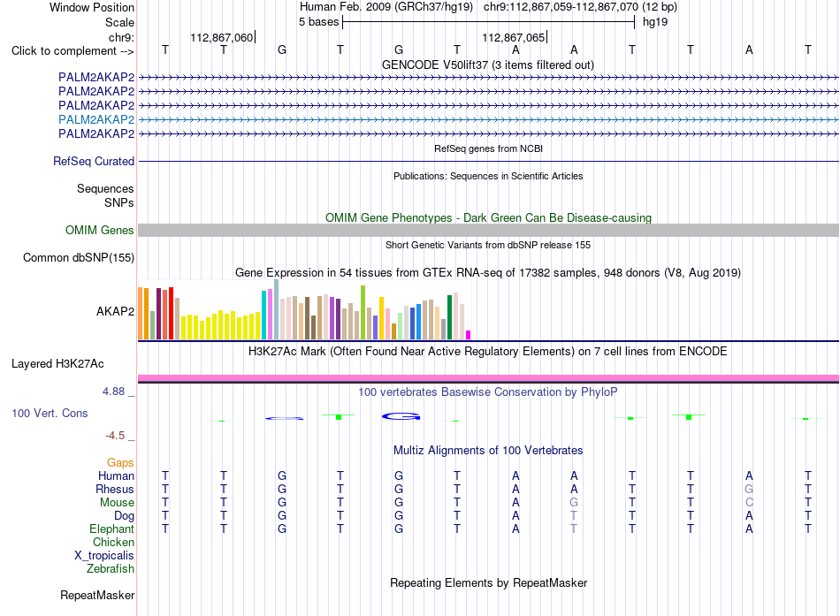
Task: Click the large blue G conservation logo
Action: point(401,415)
